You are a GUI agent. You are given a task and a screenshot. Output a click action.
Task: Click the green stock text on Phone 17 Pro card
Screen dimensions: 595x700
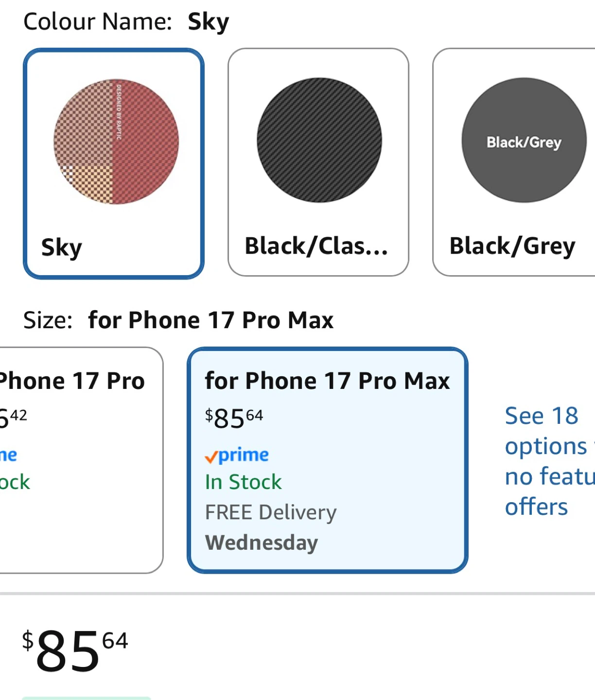[x=15, y=482]
